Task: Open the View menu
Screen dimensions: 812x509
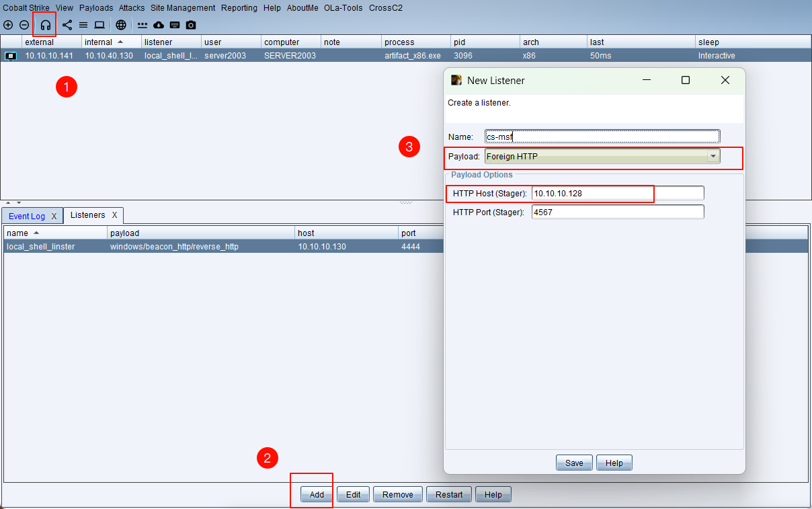Action: pos(65,8)
